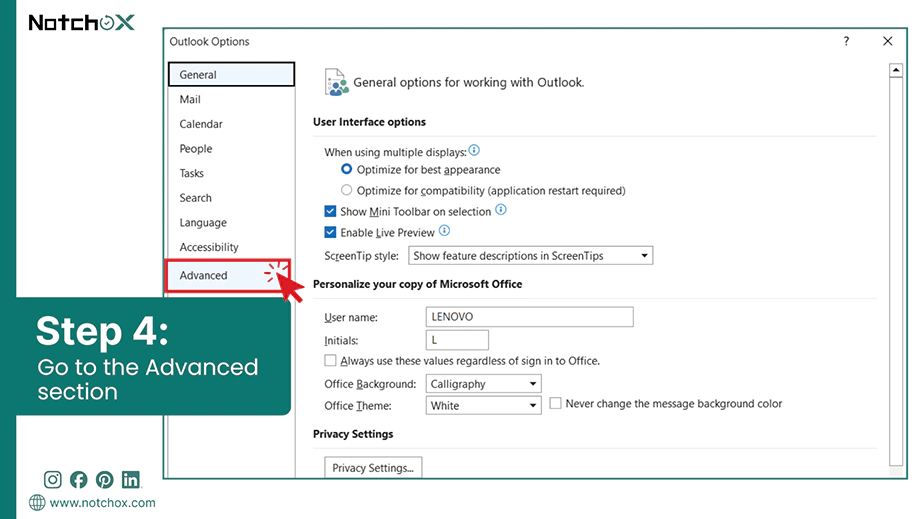
Task: Click info icon beside Show Mini Toolbar
Action: [500, 210]
